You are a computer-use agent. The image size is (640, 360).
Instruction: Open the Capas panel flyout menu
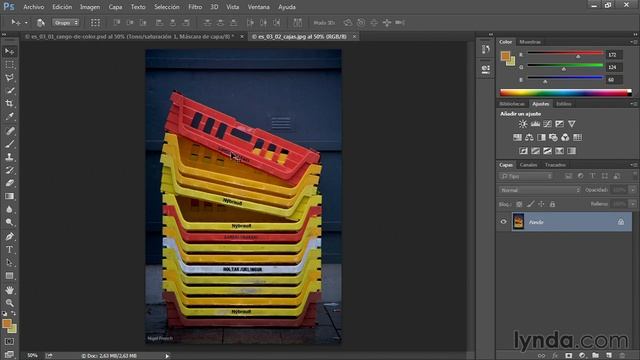click(634, 165)
